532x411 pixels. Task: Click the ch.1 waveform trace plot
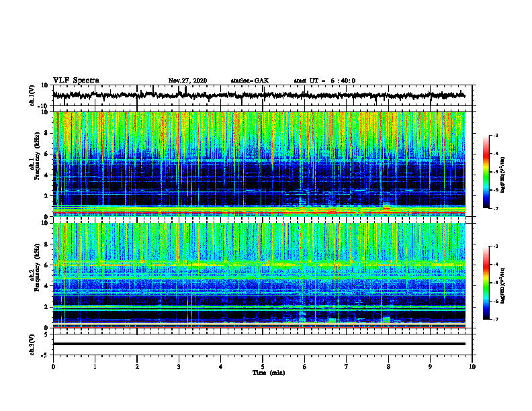pos(259,95)
